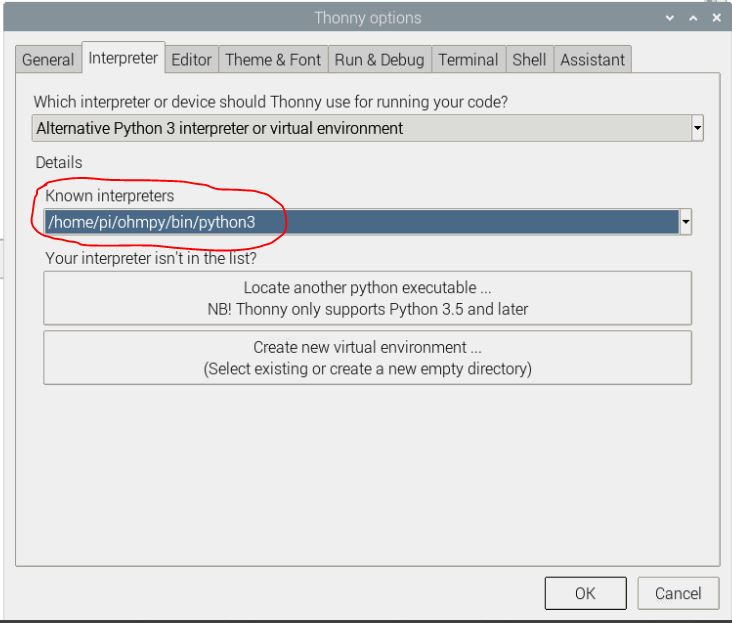Open the Assistant tab
732x623 pixels.
coord(593,59)
